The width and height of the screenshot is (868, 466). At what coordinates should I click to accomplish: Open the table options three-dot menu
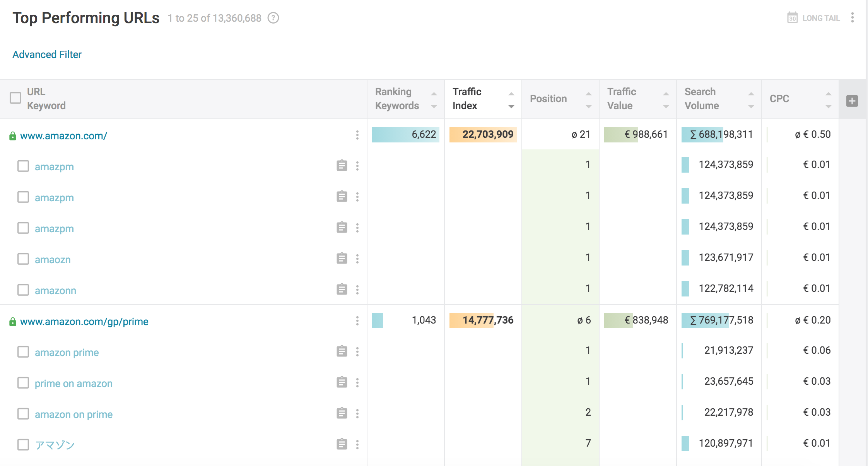click(x=853, y=17)
